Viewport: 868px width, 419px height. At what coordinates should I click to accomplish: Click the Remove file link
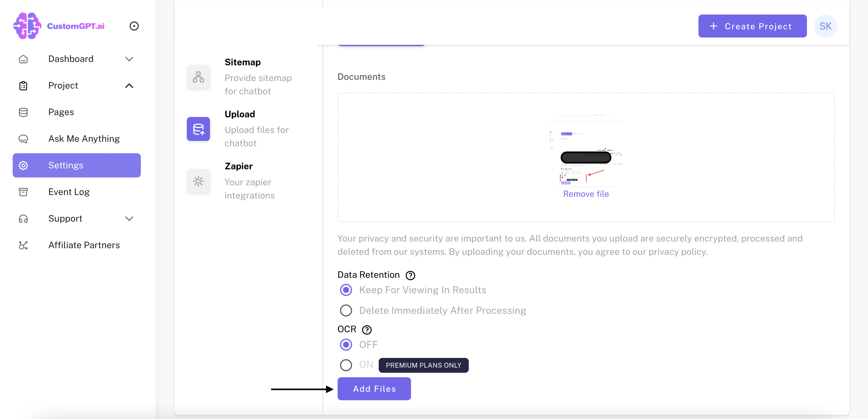point(586,194)
